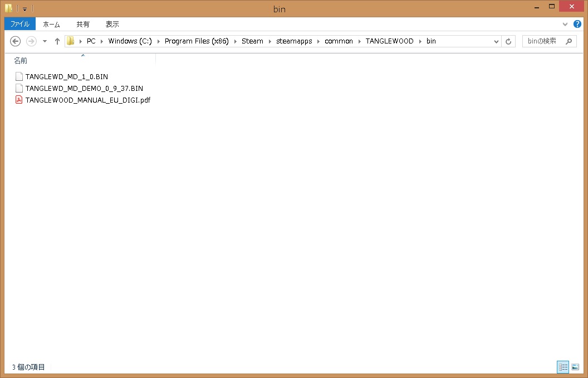
Task: Open the Quick Access Toolbar customize dropdown
Action: pos(24,8)
